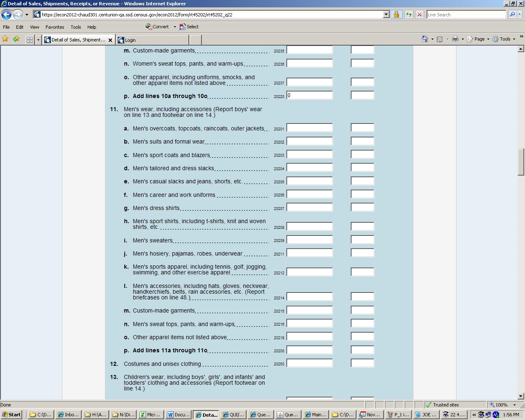Click the percent box for Men's career uniforms
This screenshot has width=525, height=420.
click(x=363, y=194)
